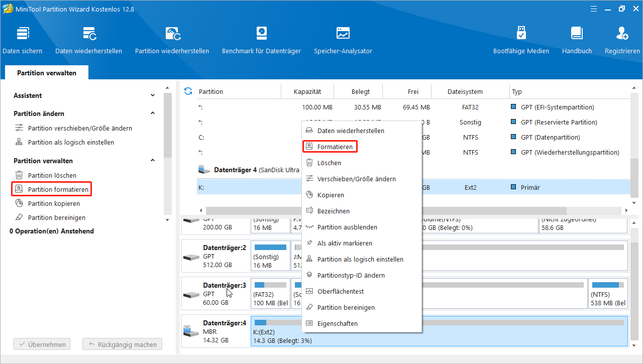The height and width of the screenshot is (364, 643).
Task: Start Benchmark für Datenträger
Action: pos(261,41)
